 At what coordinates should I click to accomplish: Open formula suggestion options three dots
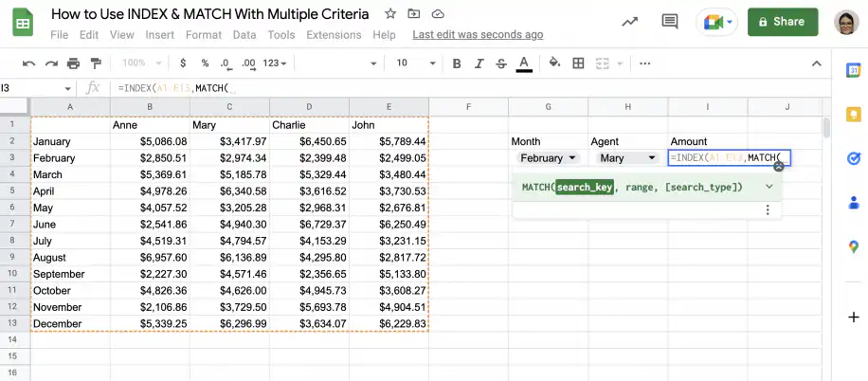coord(768,209)
